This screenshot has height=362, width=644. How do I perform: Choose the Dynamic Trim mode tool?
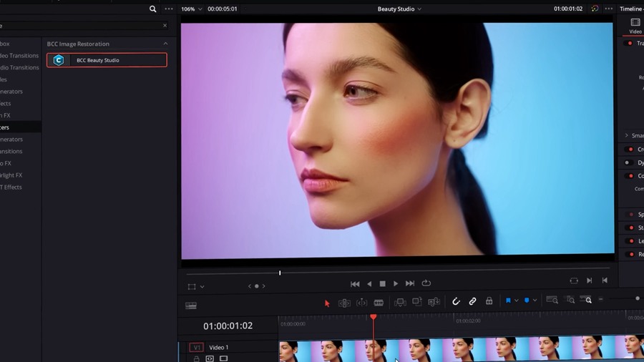click(361, 303)
